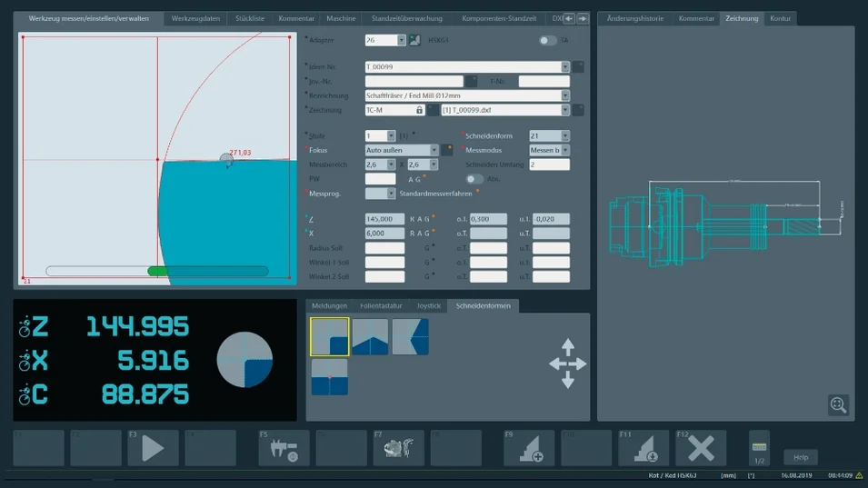The height and width of the screenshot is (488, 868).
Task: Click the Help button
Action: (x=801, y=457)
